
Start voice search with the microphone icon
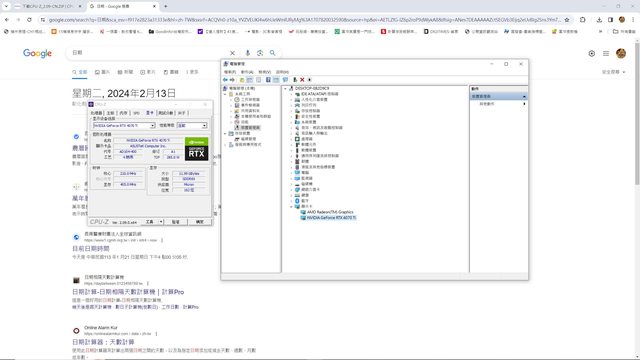(247, 53)
